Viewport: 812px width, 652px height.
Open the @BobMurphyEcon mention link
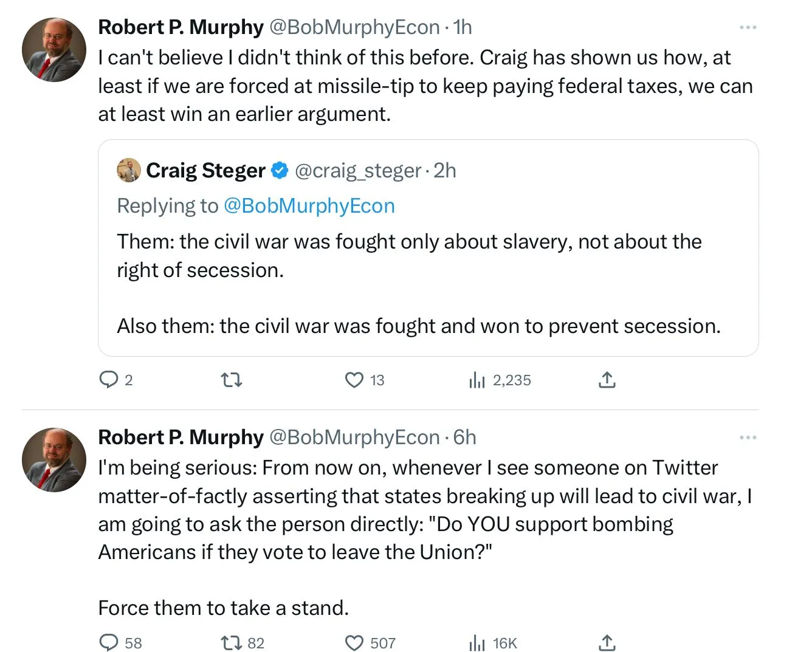coord(309,206)
